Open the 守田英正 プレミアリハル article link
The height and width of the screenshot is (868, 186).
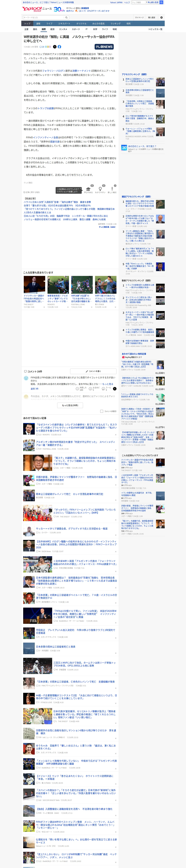point(76,631)
